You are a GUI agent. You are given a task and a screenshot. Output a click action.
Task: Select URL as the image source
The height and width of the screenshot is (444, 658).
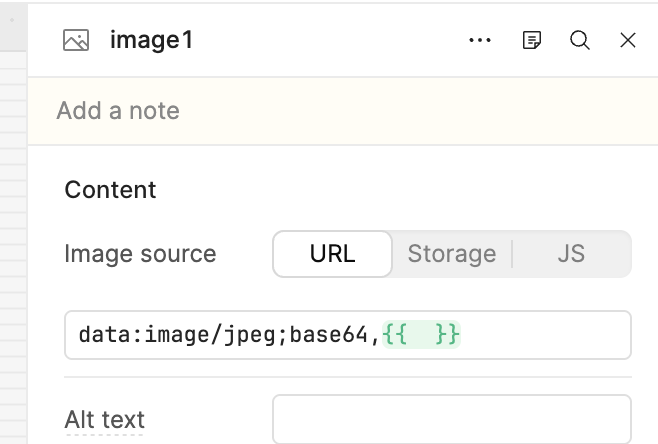click(332, 254)
